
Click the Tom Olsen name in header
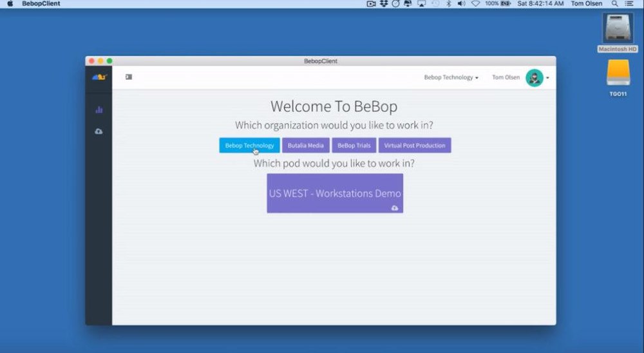pos(506,77)
